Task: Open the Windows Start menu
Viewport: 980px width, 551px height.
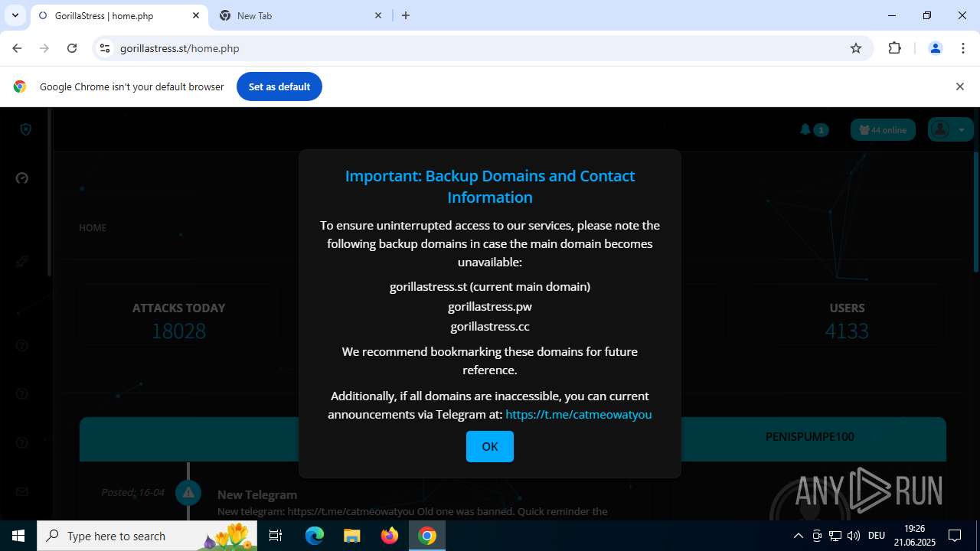Action: pyautogui.click(x=18, y=536)
